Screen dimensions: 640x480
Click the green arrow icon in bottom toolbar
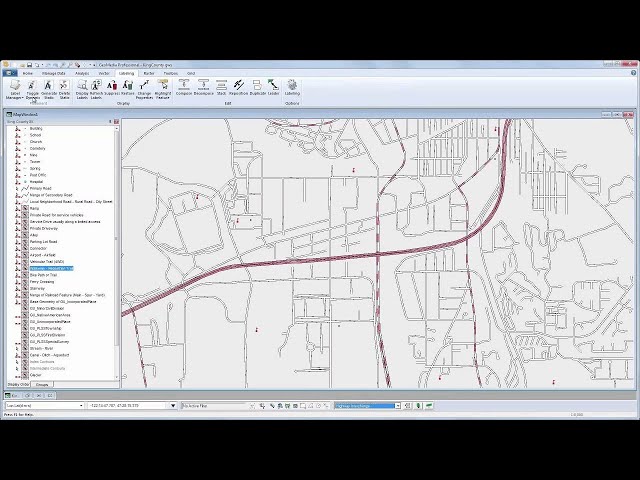click(x=429, y=406)
